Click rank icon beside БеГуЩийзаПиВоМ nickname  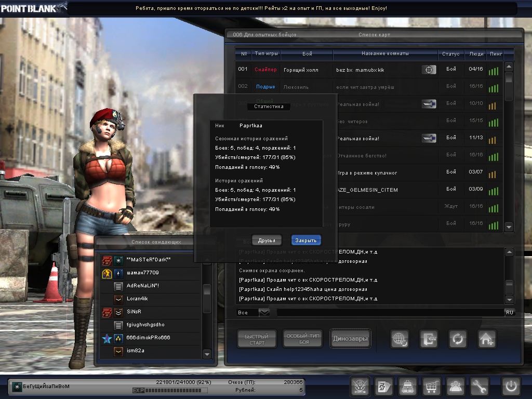pyautogui.click(x=17, y=387)
